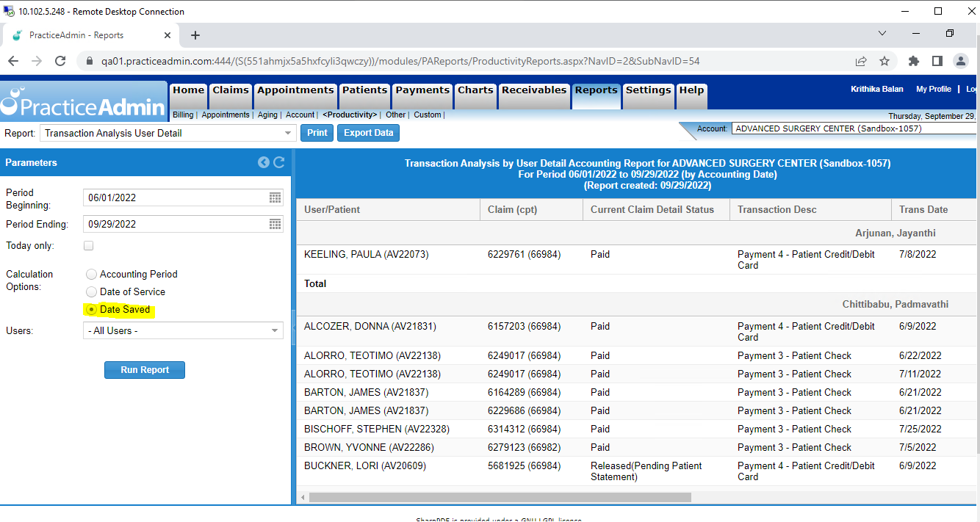Viewport: 980px width, 522px height.
Task: Collapse the Parameters panel with left arrow icon
Action: [x=264, y=162]
